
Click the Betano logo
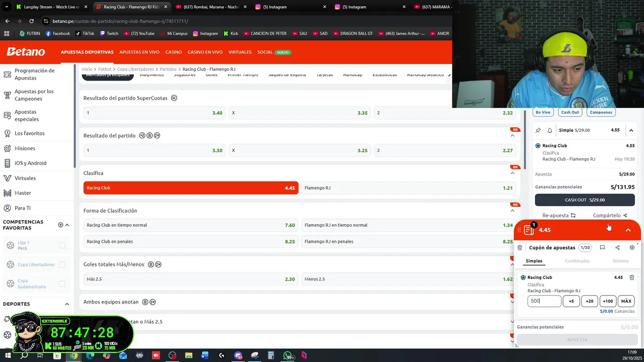coord(26,52)
